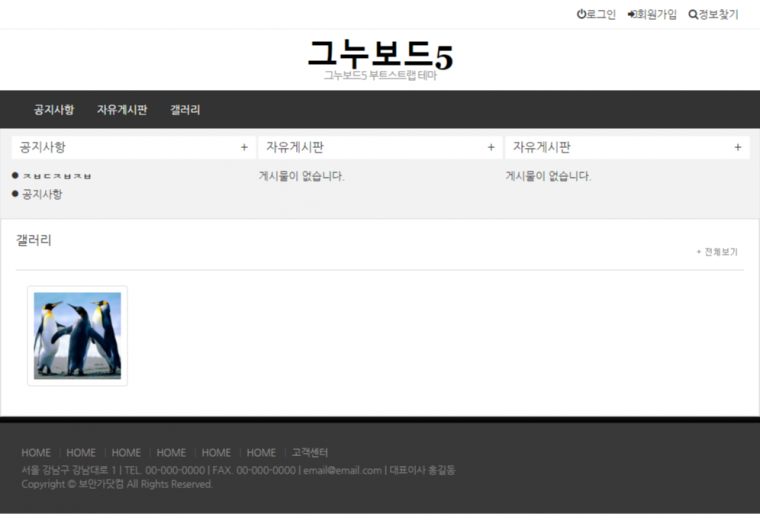Image resolution: width=760 pixels, height=514 pixels.
Task: Click the magnifier icon beside 정보찾기
Action: pyautogui.click(x=692, y=15)
